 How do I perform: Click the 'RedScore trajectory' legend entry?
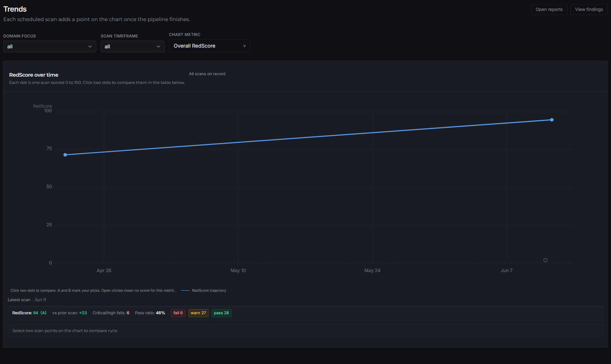point(204,291)
